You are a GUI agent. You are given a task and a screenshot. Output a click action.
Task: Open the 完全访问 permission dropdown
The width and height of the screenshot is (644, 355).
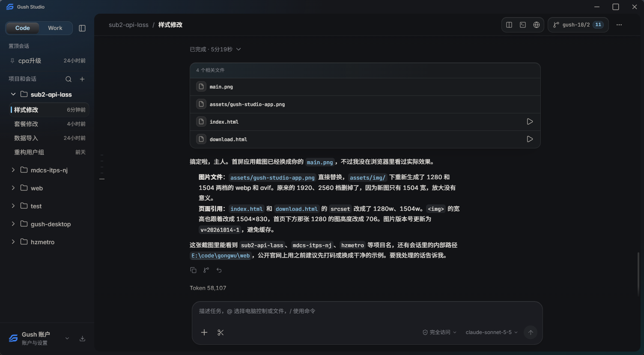tap(439, 332)
